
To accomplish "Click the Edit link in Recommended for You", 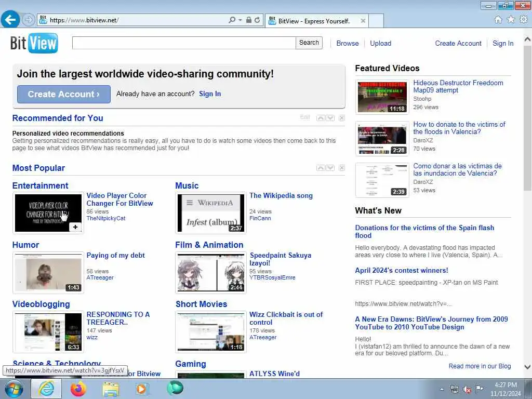I will coord(305,117).
